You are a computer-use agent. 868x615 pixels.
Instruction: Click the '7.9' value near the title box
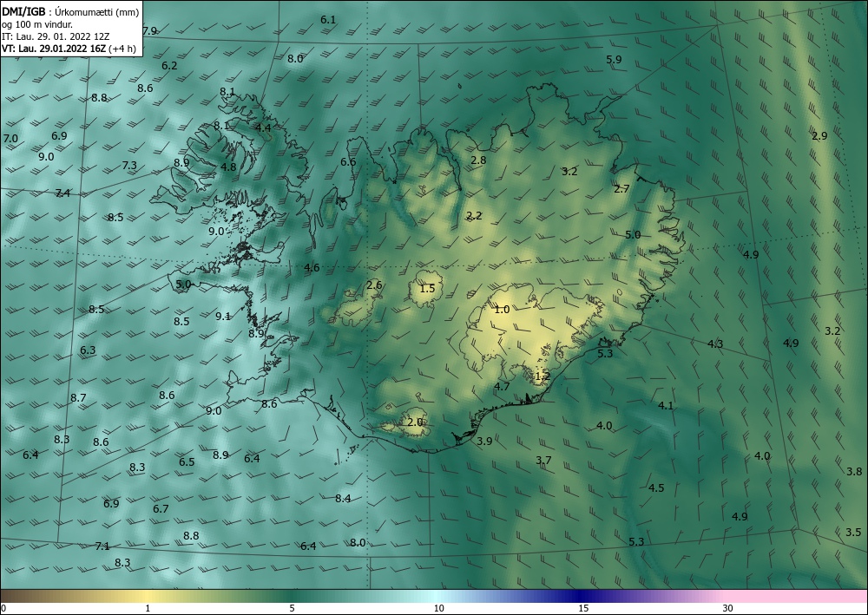[x=149, y=31]
